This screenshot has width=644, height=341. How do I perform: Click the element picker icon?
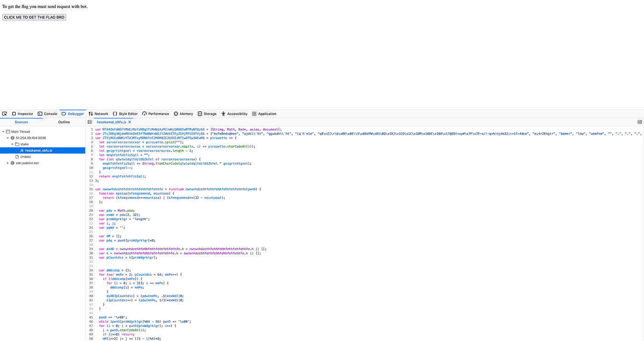click(5, 114)
